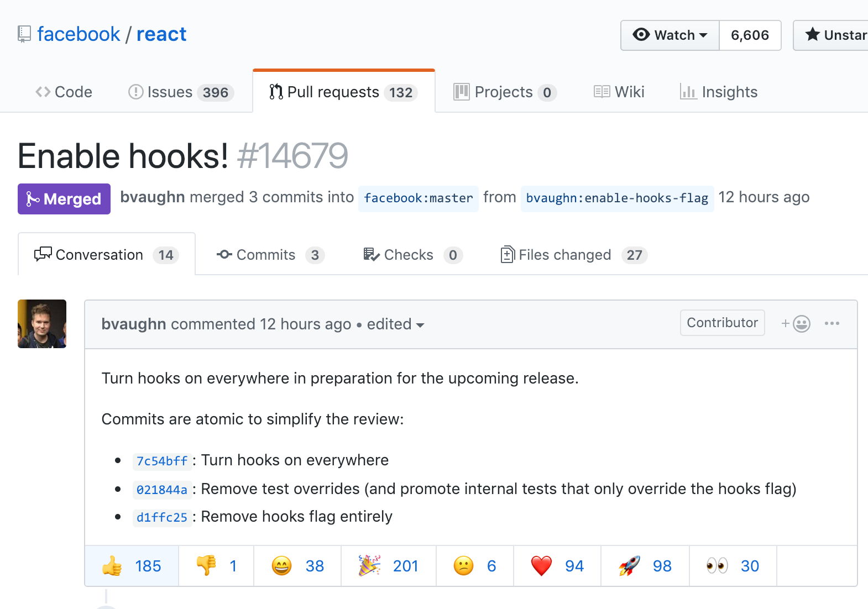Open bvaughn author link in comment header
Screen dimensions: 868x609
[x=134, y=324]
